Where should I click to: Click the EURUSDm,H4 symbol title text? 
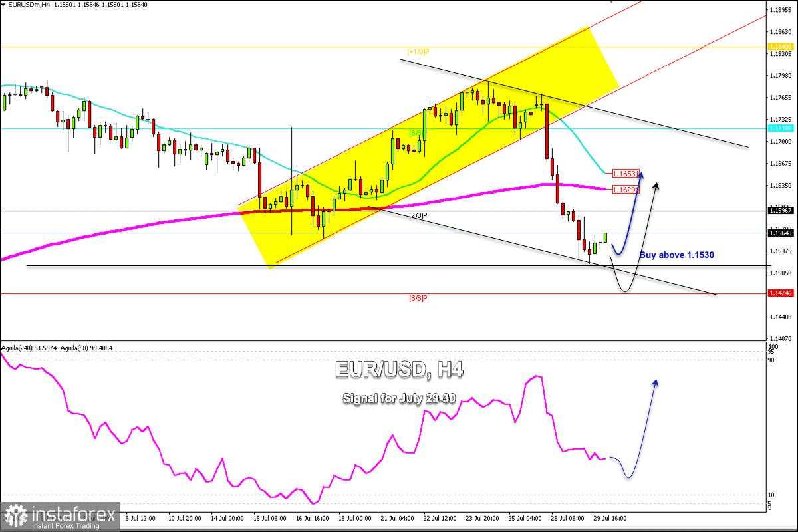tap(29, 5)
